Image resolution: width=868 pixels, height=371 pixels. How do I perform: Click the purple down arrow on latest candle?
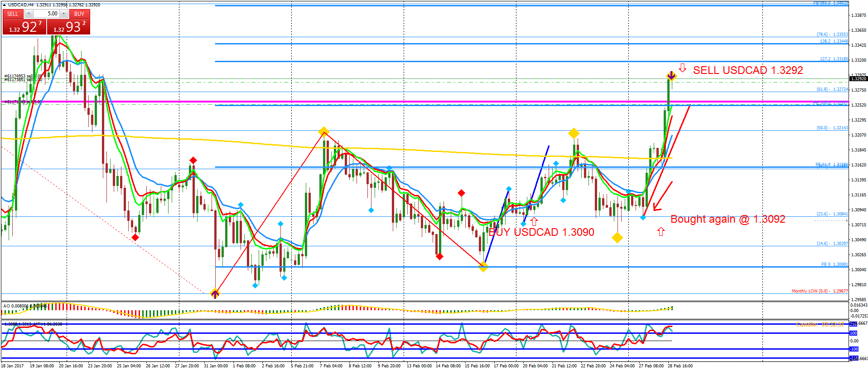pos(671,75)
